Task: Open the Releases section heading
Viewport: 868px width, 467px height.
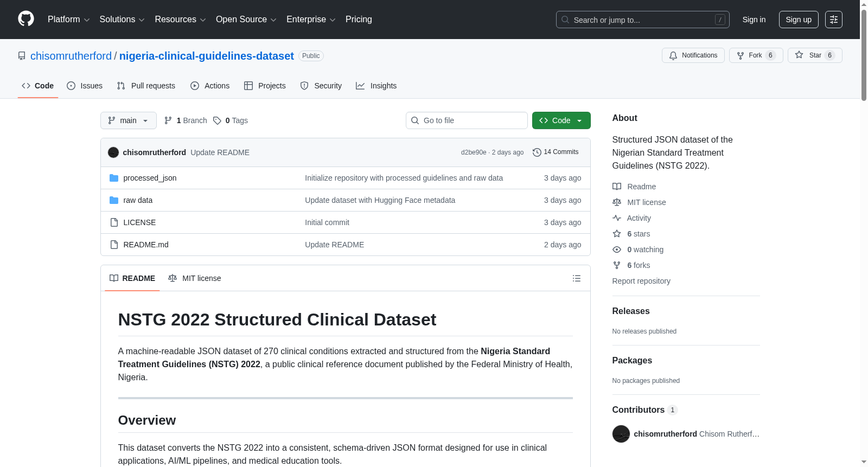Action: pyautogui.click(x=631, y=311)
